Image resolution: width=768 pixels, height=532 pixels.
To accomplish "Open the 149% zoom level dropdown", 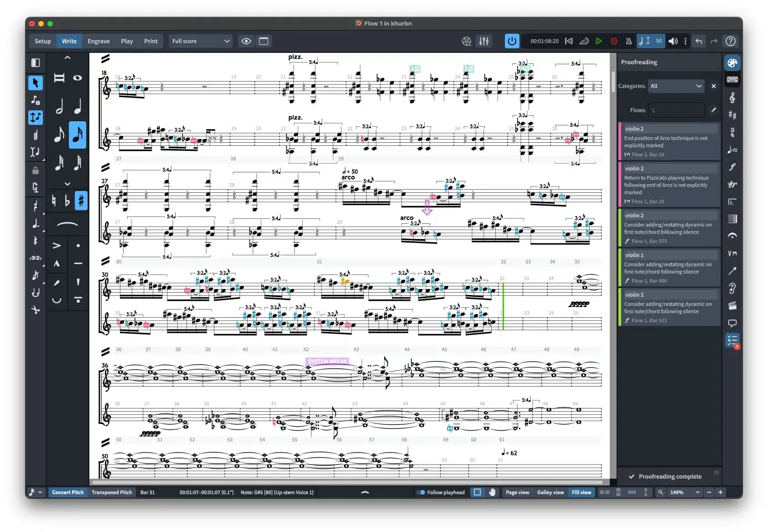I will pos(684,492).
